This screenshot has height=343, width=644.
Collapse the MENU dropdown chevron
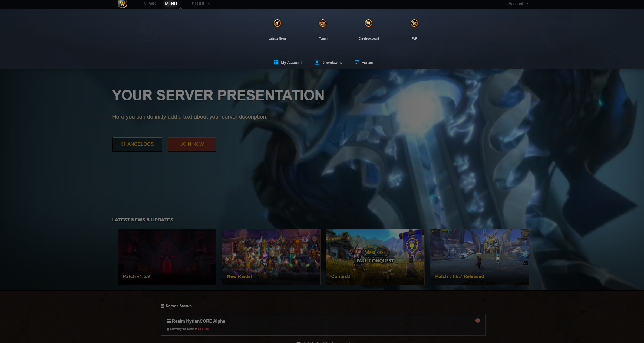[x=181, y=4]
